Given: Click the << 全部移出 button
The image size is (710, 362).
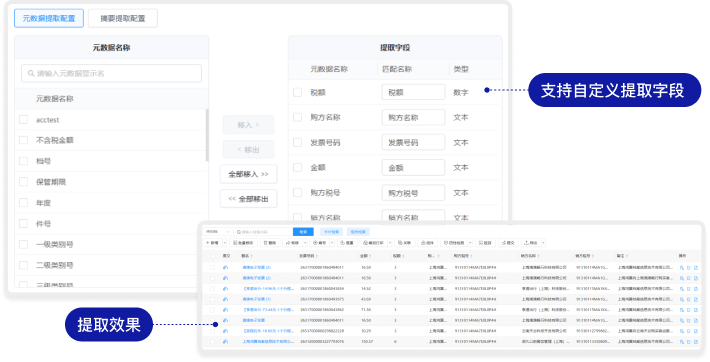Looking at the screenshot, I should tap(248, 198).
